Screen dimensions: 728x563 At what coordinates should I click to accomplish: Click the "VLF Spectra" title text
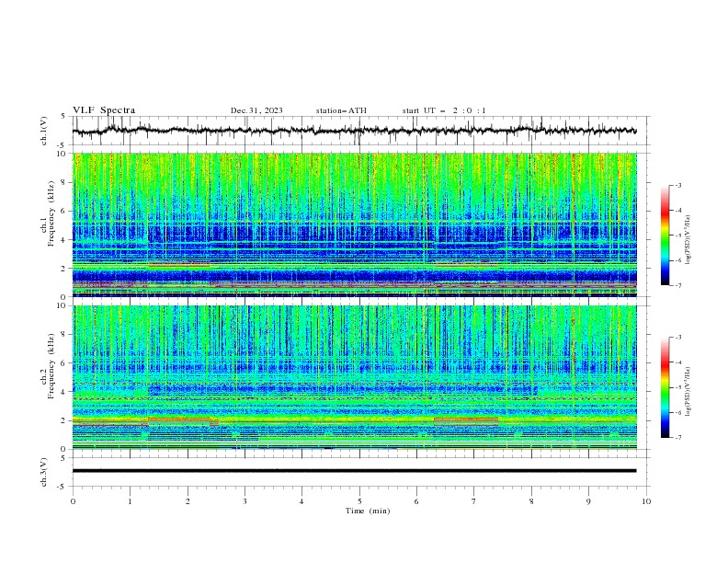104,110
